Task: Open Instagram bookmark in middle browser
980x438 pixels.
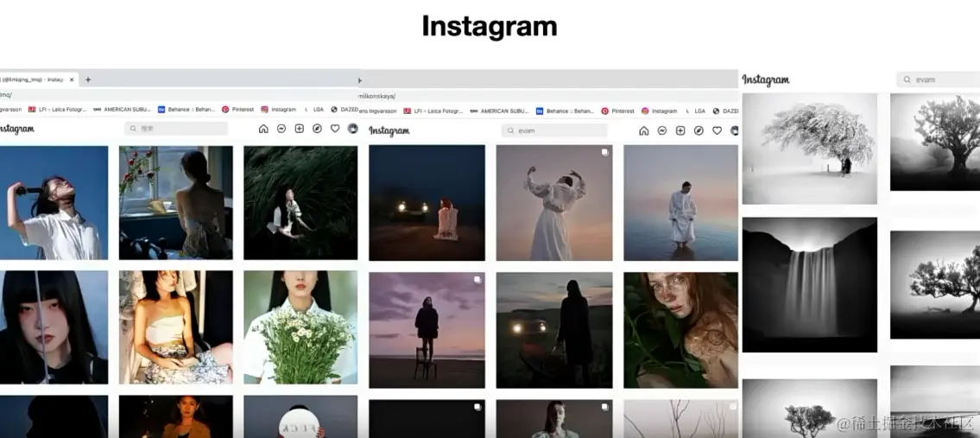Action: [x=660, y=111]
